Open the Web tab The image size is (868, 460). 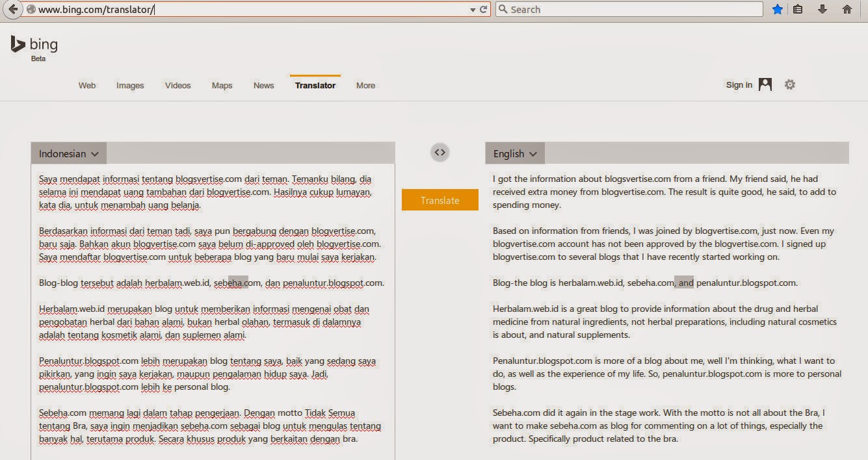(87, 85)
